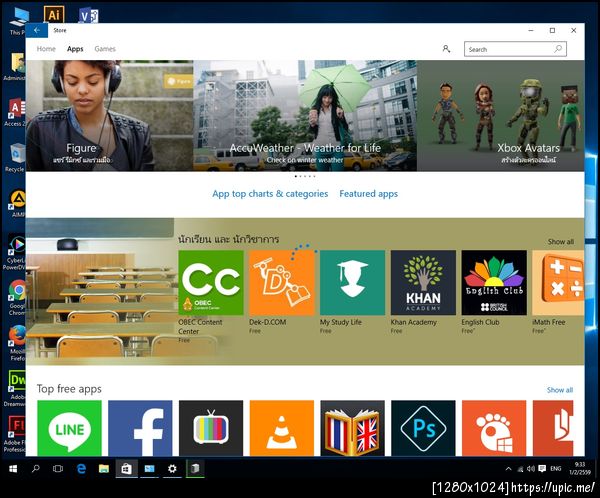The image size is (600, 498).
Task: Open the Facebook app tile
Action: point(140,428)
